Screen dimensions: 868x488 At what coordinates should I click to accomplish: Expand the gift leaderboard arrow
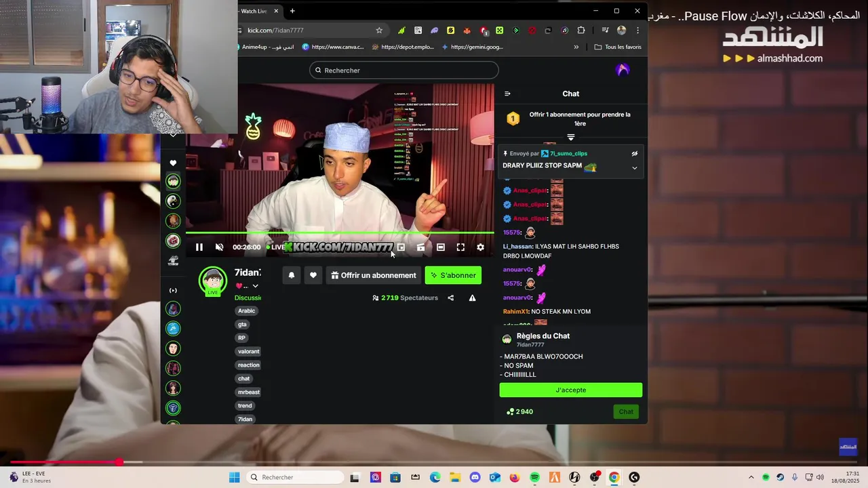click(571, 138)
